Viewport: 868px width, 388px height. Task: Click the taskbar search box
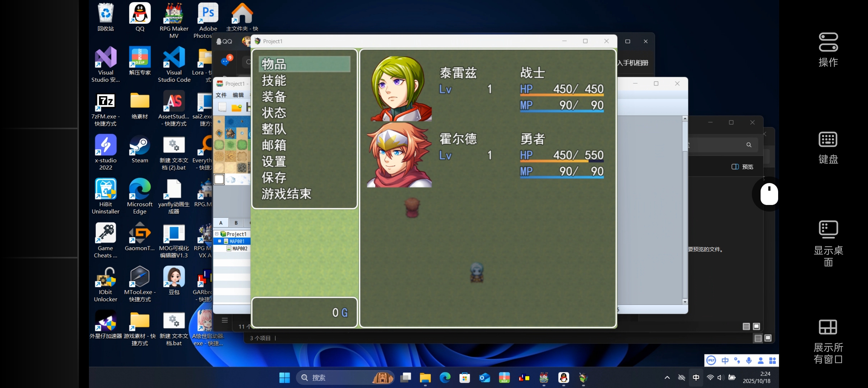[345, 378]
